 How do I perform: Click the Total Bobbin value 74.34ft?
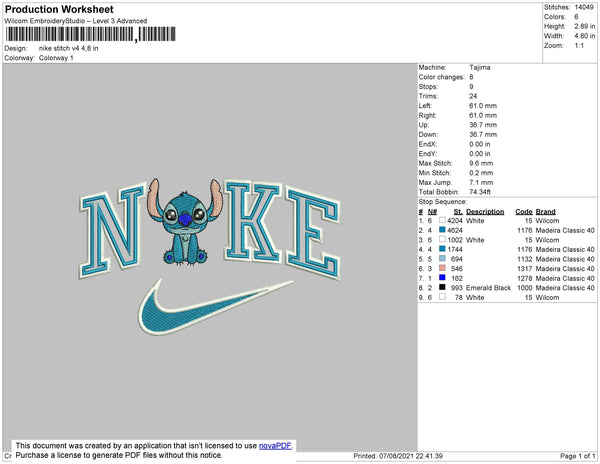[x=480, y=192]
